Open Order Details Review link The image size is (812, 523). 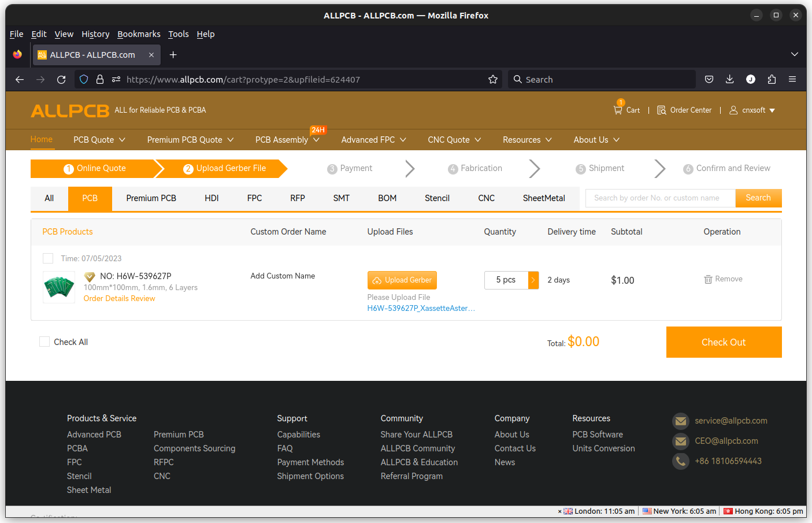click(119, 299)
